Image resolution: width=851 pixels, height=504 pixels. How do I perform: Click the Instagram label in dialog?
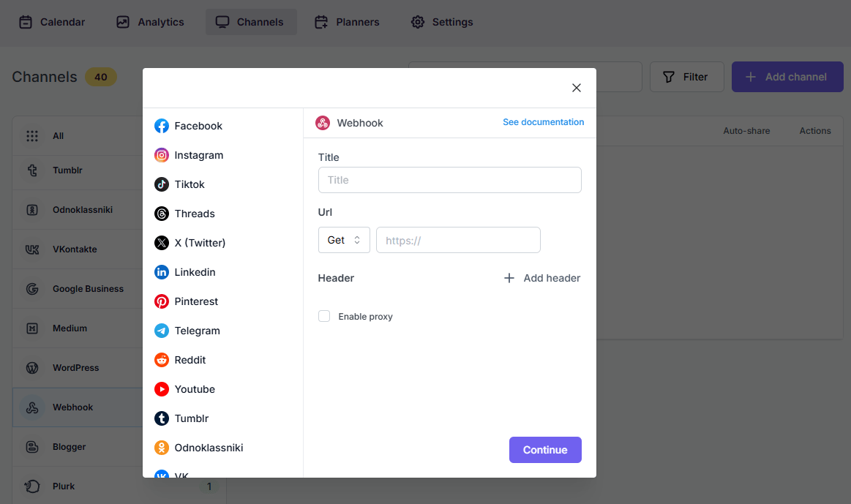click(198, 155)
